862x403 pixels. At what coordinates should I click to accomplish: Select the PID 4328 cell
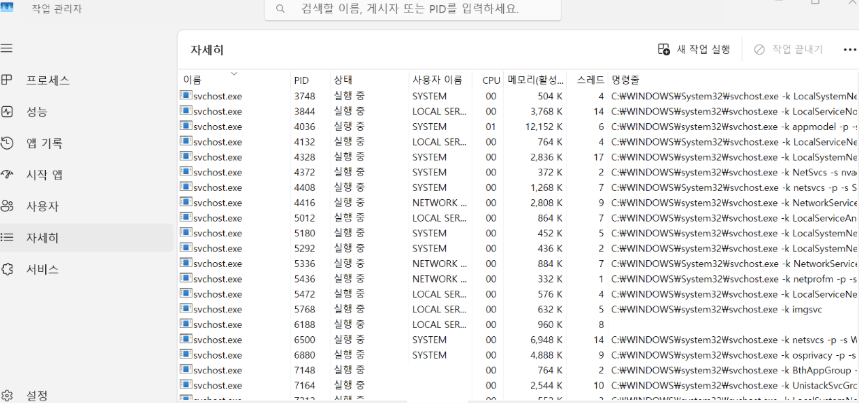(x=305, y=157)
